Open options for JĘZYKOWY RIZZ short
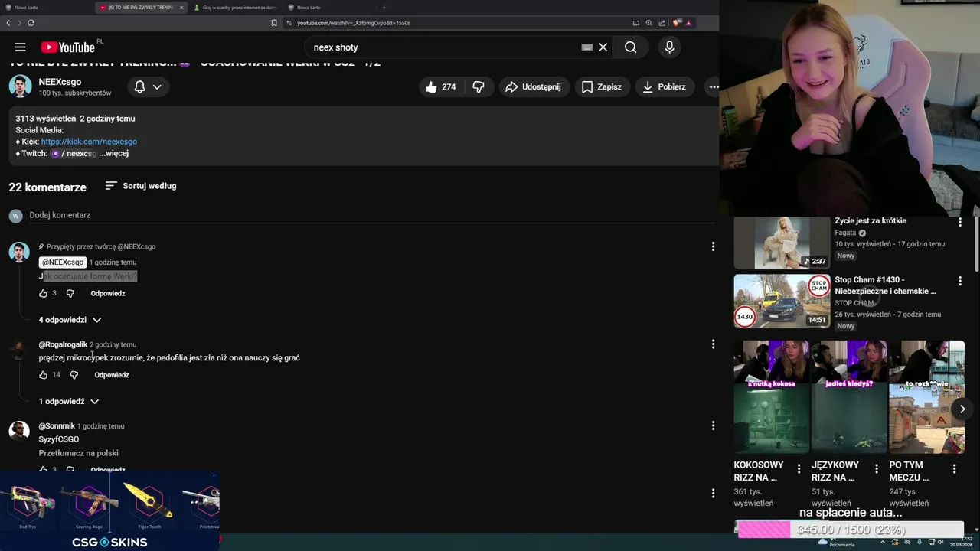The width and height of the screenshot is (980, 551). click(877, 469)
